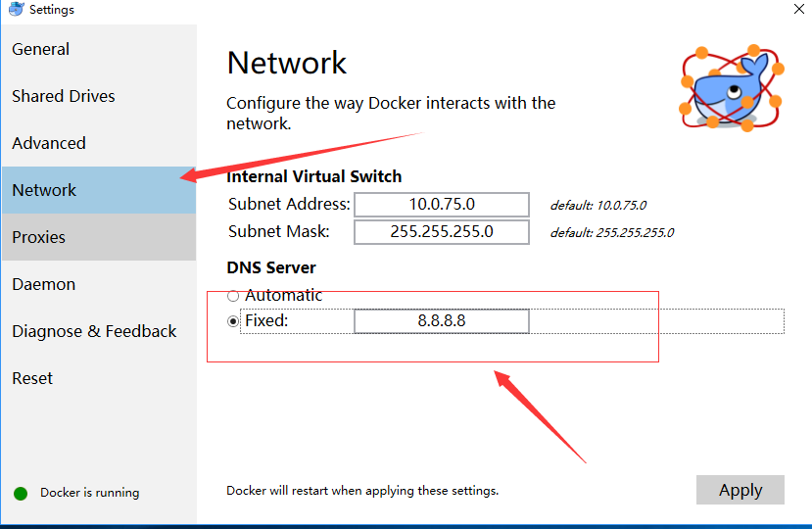Select the Fixed DNS radio button

click(233, 321)
